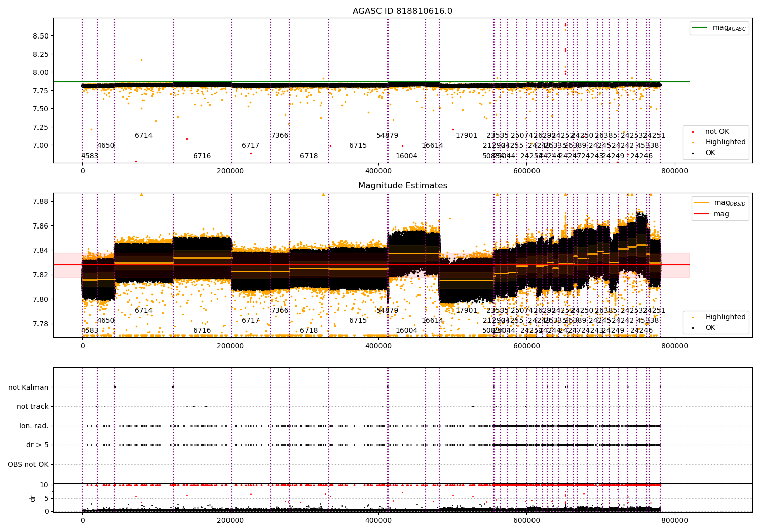
Task: Click the 7.78 tick on middle plot
Action: (x=41, y=324)
